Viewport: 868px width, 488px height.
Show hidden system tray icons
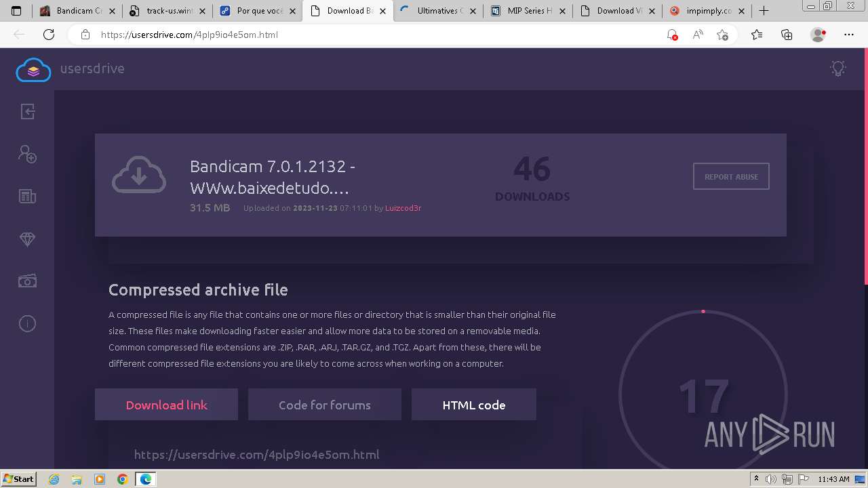[x=757, y=479]
